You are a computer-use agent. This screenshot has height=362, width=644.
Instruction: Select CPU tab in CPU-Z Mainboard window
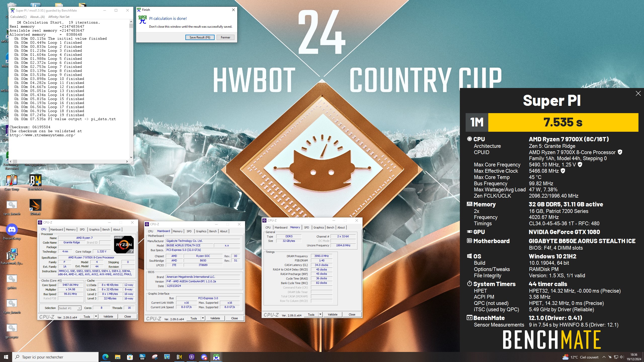pyautogui.click(x=150, y=231)
